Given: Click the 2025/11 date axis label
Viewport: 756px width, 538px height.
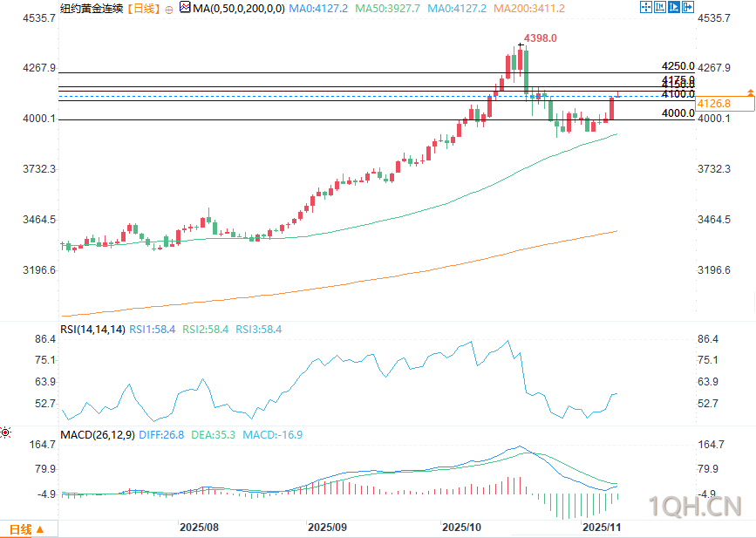Looking at the screenshot, I should tap(602, 527).
